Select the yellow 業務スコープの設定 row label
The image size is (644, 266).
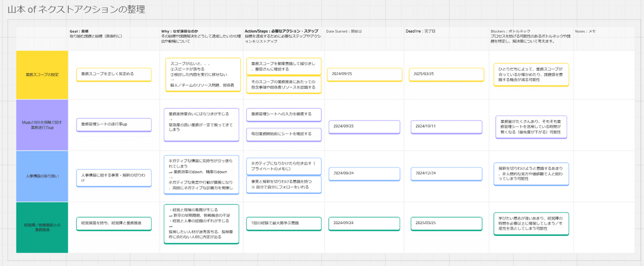point(42,75)
